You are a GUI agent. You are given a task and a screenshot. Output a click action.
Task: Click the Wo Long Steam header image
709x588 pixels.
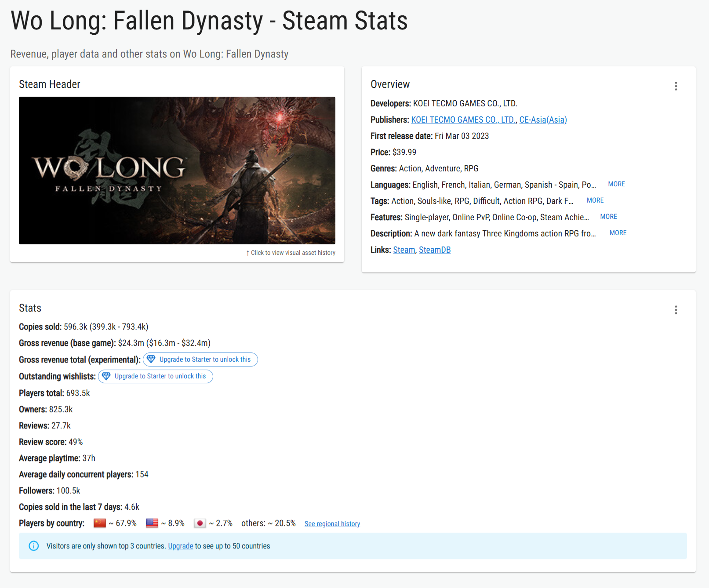177,171
